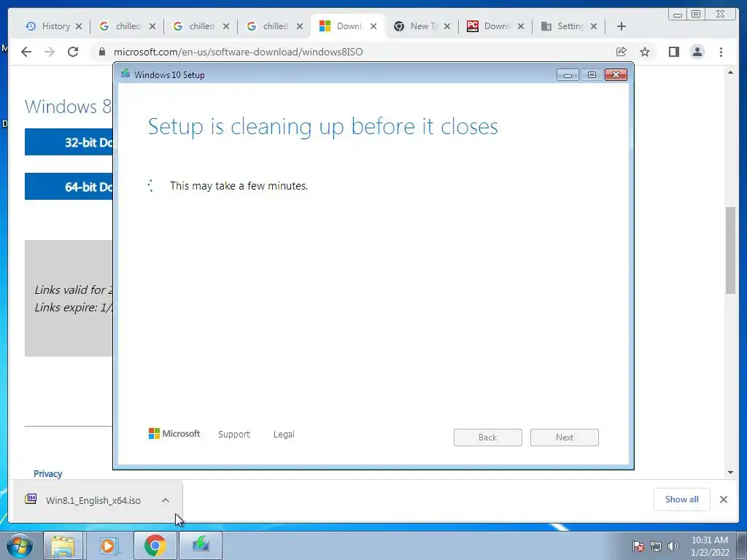This screenshot has height=560, width=747.
Task: Open the Chrome profile avatar
Action: pos(697,52)
